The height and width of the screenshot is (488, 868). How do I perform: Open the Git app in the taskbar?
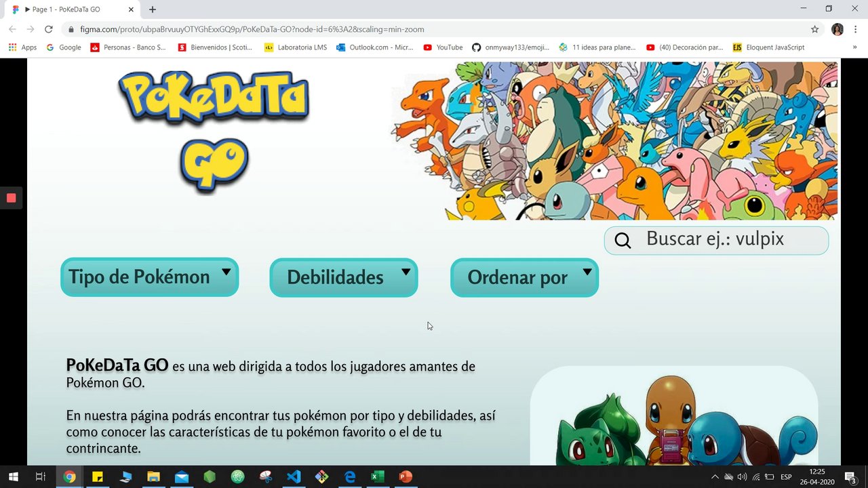click(321, 477)
